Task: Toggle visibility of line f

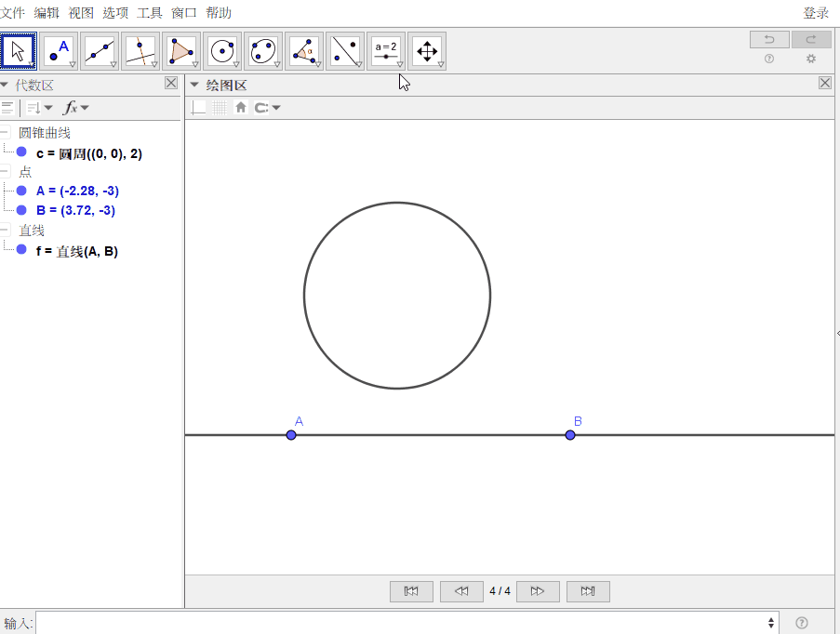Action: [x=20, y=250]
